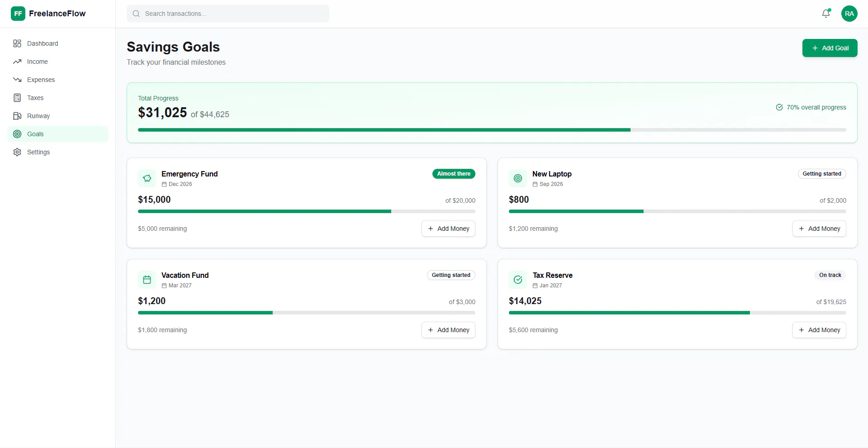Click the Dashboard grid icon in sidebar
This screenshot has height=448, width=868.
(x=17, y=43)
